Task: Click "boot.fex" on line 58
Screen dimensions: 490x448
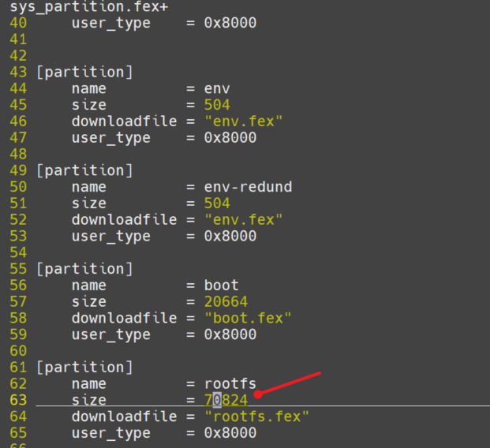Action: pyautogui.click(x=248, y=318)
